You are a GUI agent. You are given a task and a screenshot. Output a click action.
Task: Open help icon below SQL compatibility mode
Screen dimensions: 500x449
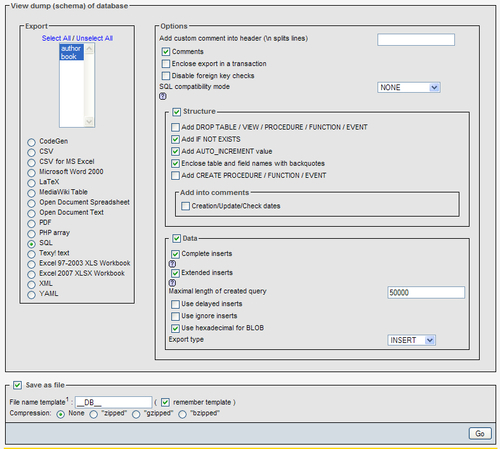pos(163,97)
